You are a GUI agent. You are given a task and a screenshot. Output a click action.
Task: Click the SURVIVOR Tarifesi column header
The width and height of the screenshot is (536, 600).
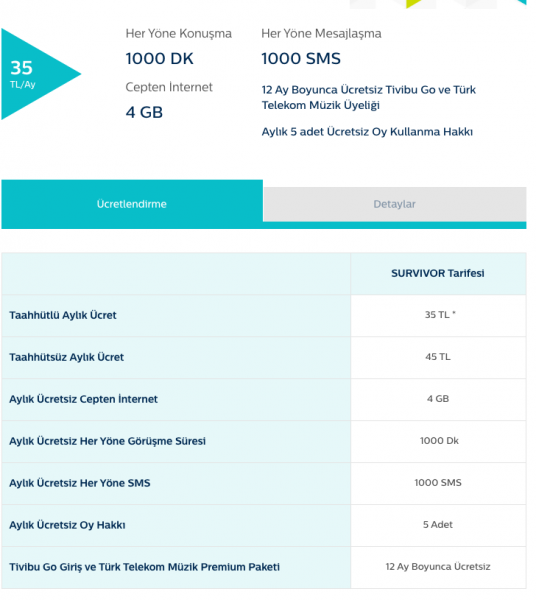point(438,273)
